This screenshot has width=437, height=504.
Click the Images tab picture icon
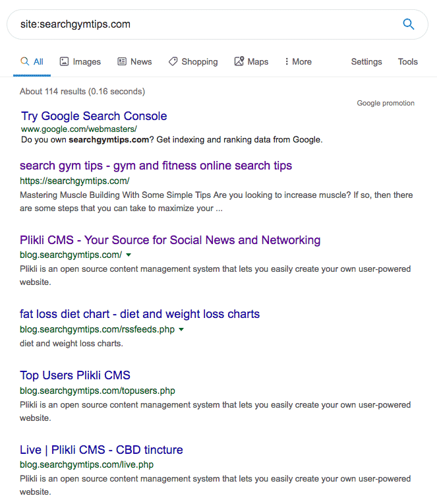click(x=64, y=61)
